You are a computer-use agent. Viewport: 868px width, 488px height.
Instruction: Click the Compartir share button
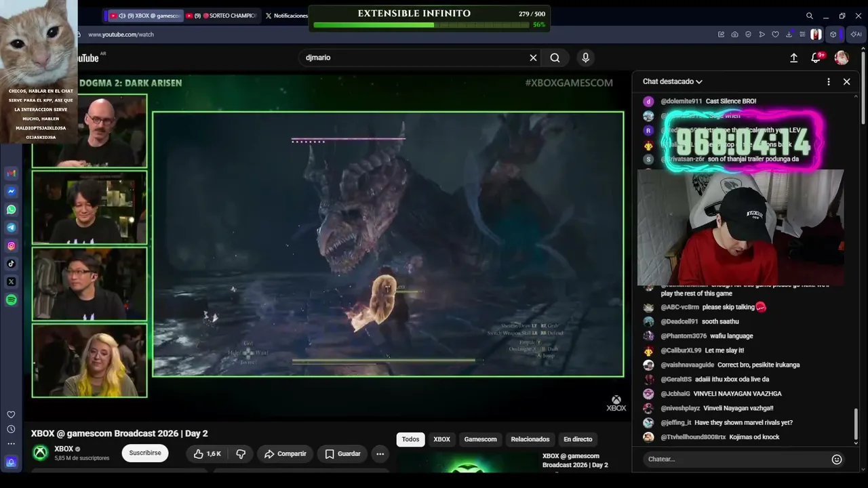click(x=285, y=453)
